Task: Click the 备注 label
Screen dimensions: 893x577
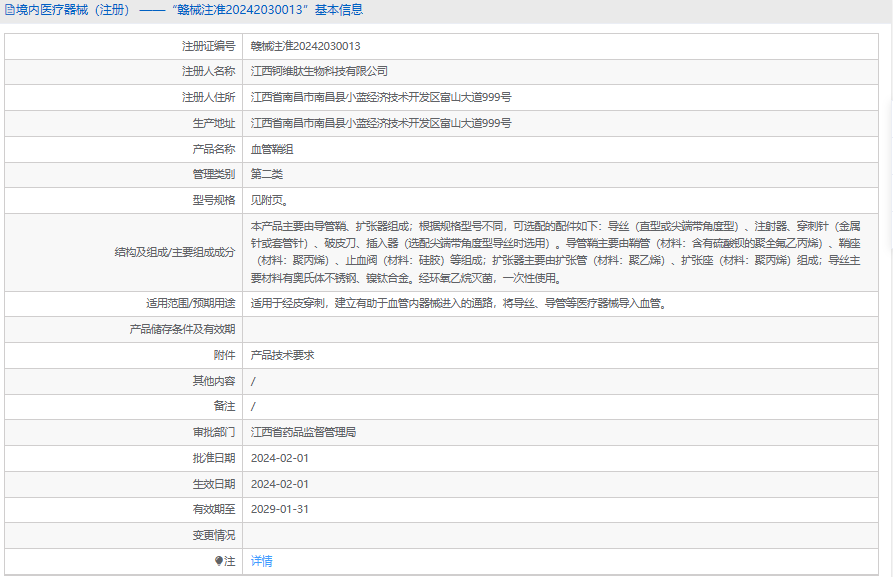Action: 224,406
